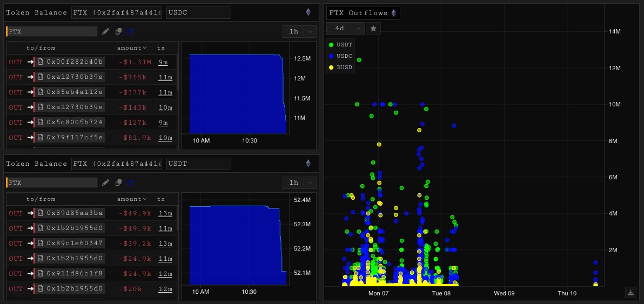Click the USDT token input field
The width and height of the screenshot is (644, 304).
point(199,164)
